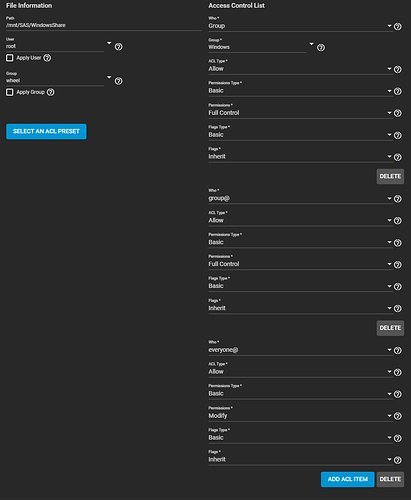This screenshot has height=500, width=411.
Task: Delete the Windows group ACL entry
Action: tap(390, 176)
